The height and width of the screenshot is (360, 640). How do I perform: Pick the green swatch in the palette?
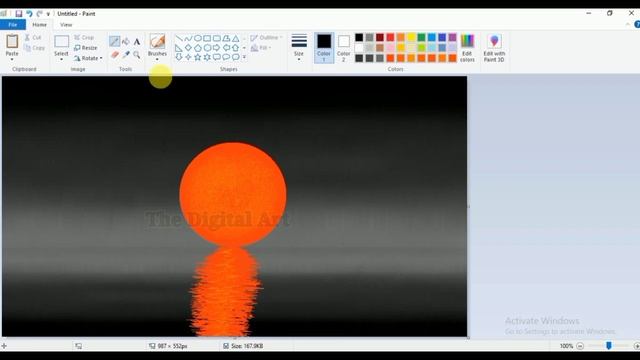pos(421,38)
